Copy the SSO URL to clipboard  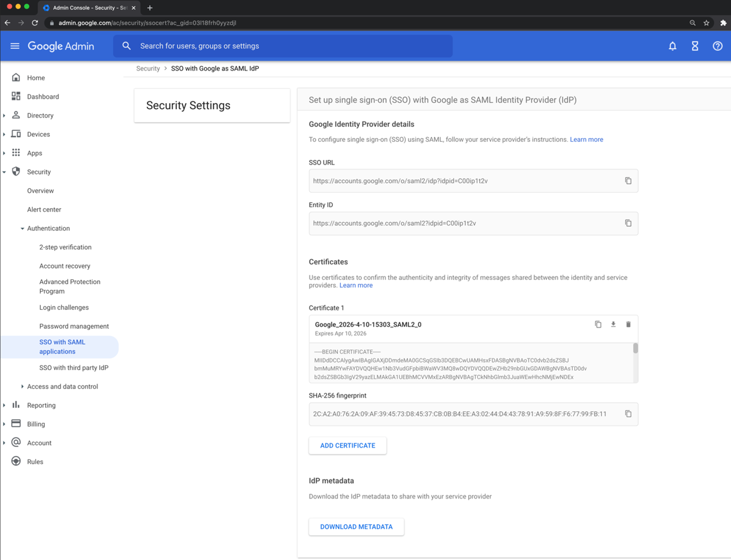628,181
